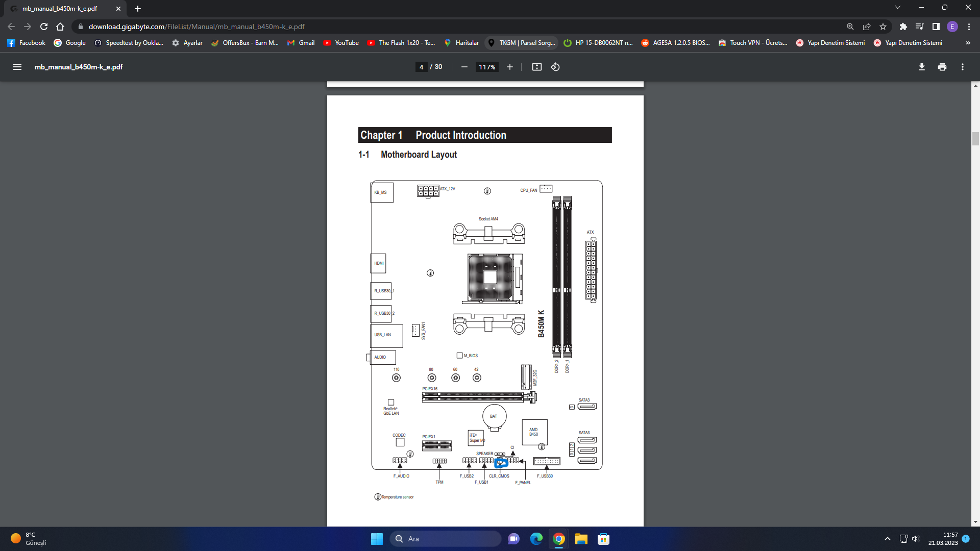The image size is (980, 551).
Task: Click the zoom percentage field 117%
Action: tap(487, 67)
